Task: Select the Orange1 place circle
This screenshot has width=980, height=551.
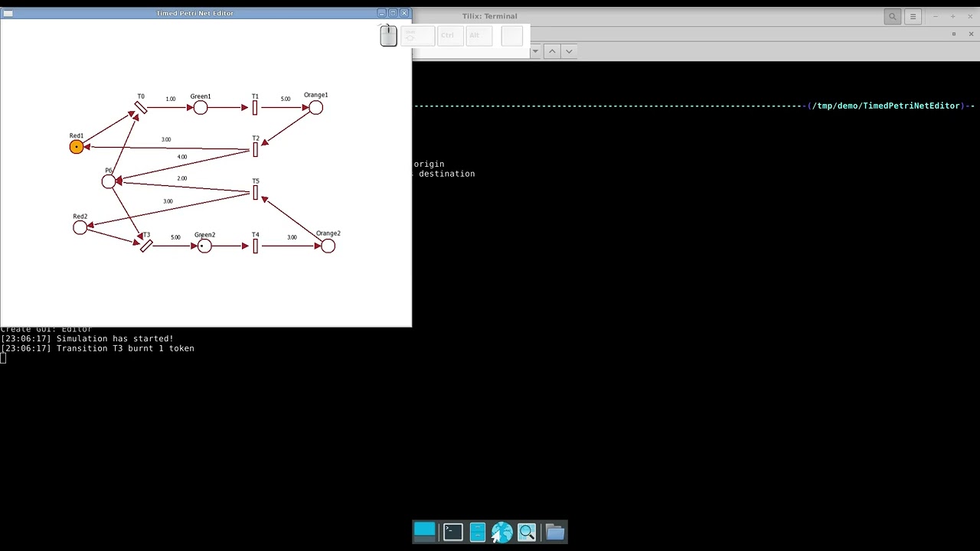Action: [x=316, y=108]
